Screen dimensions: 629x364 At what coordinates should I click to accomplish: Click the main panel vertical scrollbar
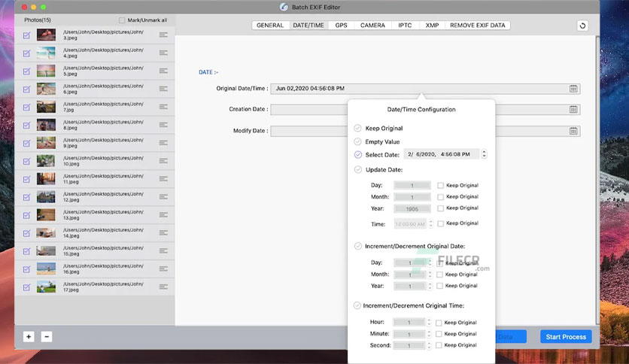[597, 180]
